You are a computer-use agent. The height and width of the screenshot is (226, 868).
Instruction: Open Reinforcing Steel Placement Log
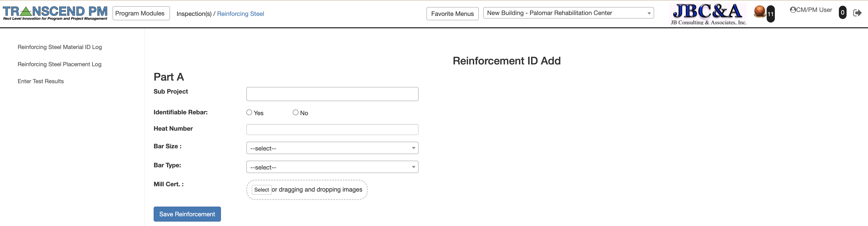[x=59, y=64]
